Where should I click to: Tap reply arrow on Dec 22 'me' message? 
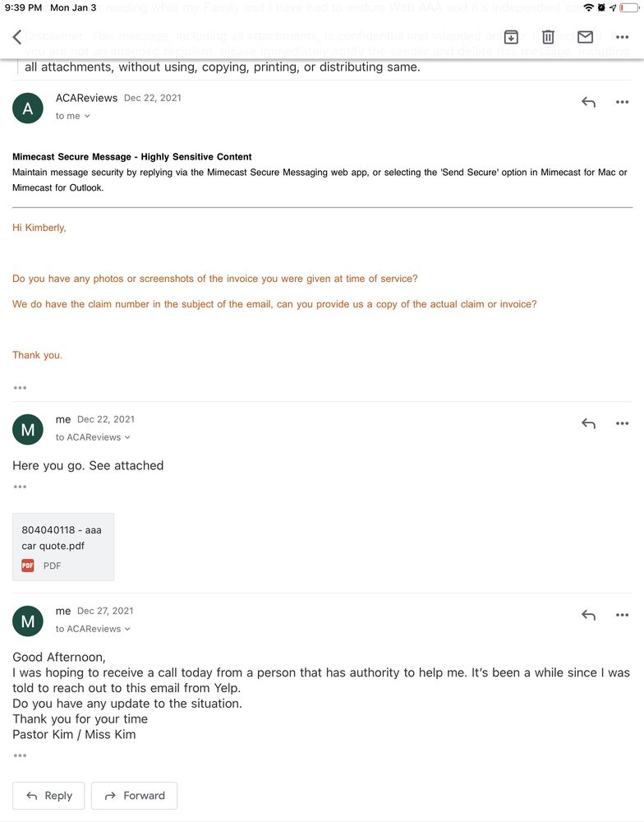pyautogui.click(x=588, y=423)
